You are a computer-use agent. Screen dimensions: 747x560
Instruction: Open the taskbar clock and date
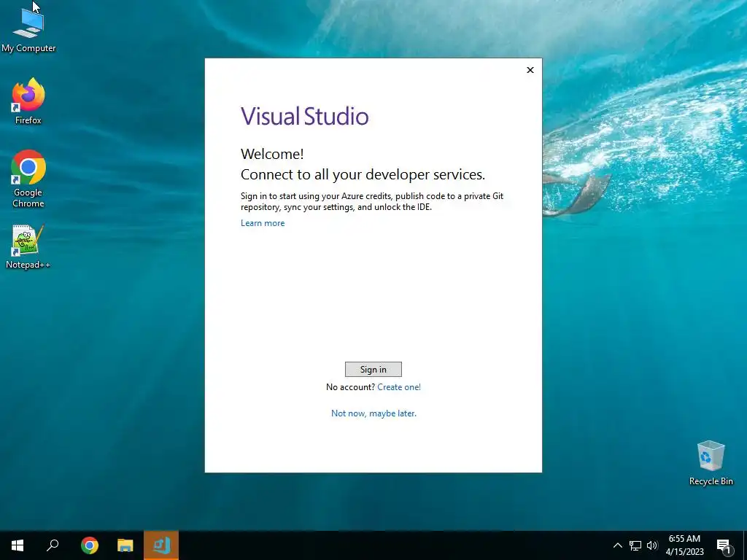pos(684,545)
